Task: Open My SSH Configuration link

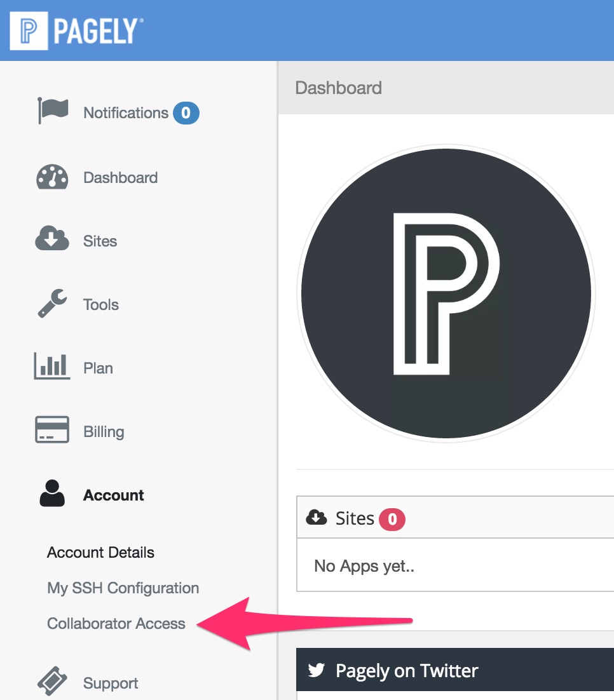Action: pos(123,588)
